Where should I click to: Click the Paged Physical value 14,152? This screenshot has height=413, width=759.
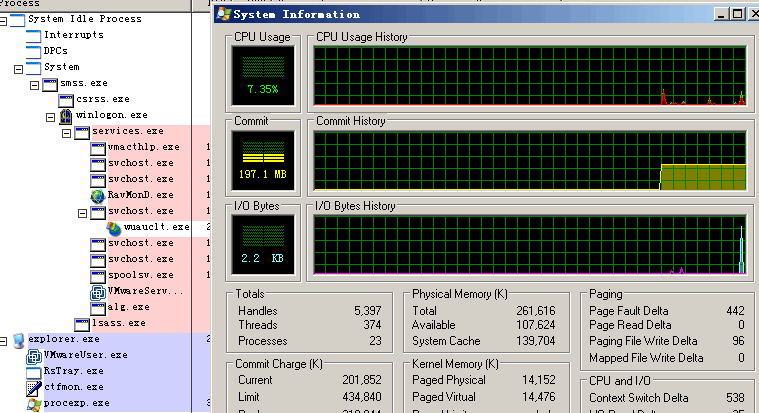pos(538,380)
